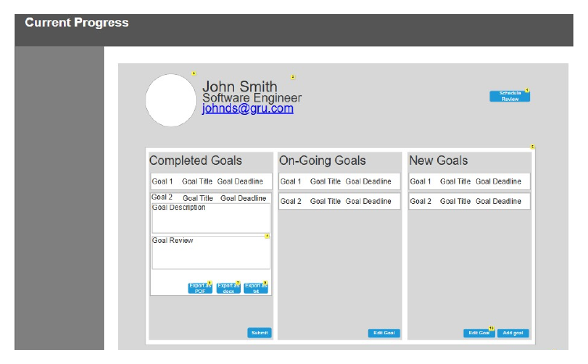Click Goal Deadline in New Goals Goal 2
The image size is (588, 364).
tap(498, 201)
